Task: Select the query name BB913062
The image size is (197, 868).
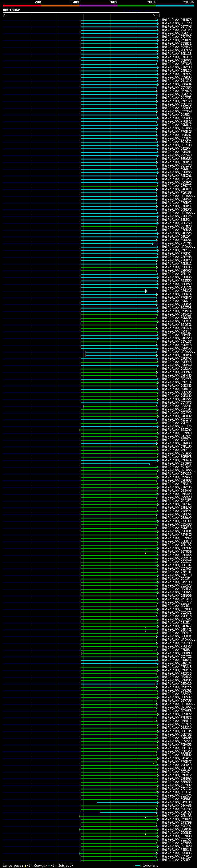Action: pos(11,10)
